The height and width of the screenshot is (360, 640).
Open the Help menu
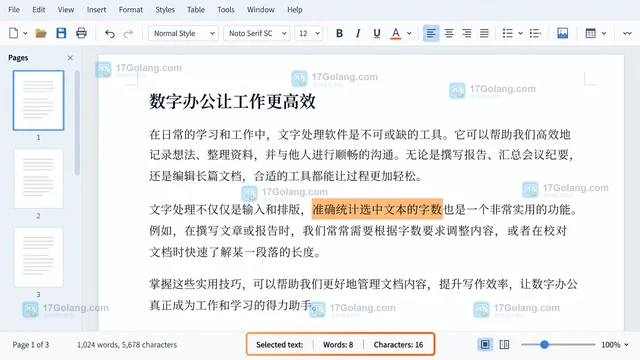(295, 9)
